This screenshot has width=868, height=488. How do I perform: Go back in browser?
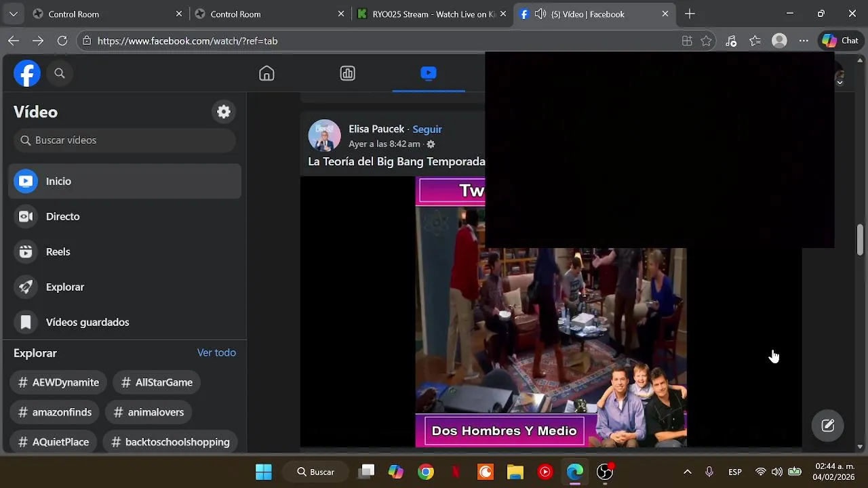(14, 41)
